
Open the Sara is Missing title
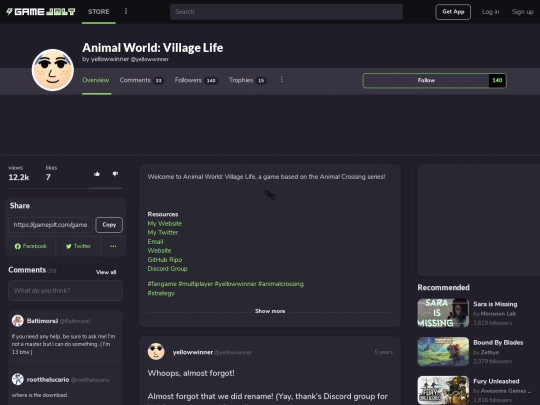(495, 304)
